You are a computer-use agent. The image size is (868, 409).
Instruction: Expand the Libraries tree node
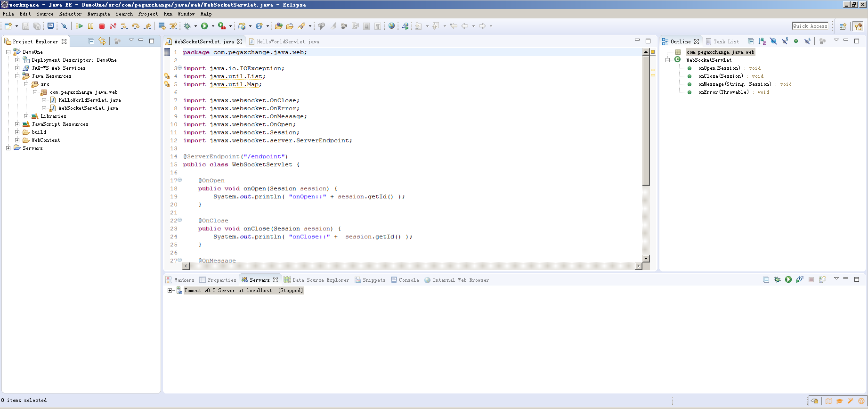[26, 116]
